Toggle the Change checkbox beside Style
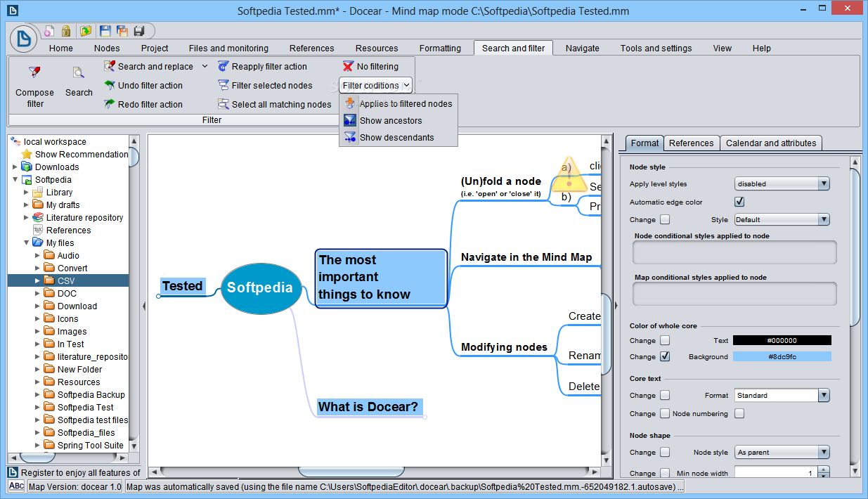The image size is (868, 499). [x=665, y=219]
